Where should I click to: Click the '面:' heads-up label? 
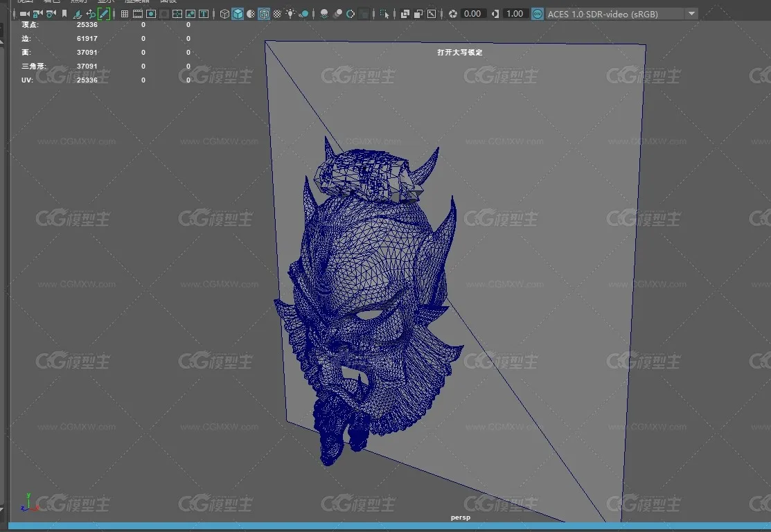[26, 52]
